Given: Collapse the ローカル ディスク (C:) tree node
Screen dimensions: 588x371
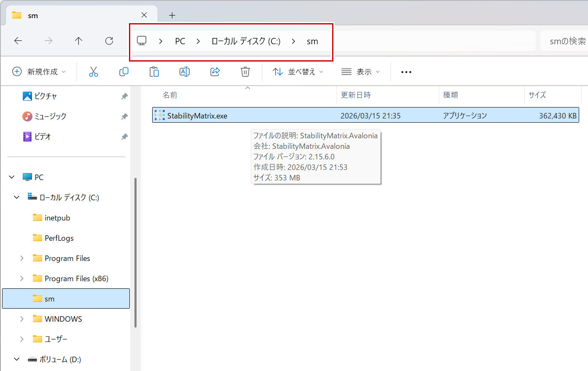Looking at the screenshot, I should 17,197.
